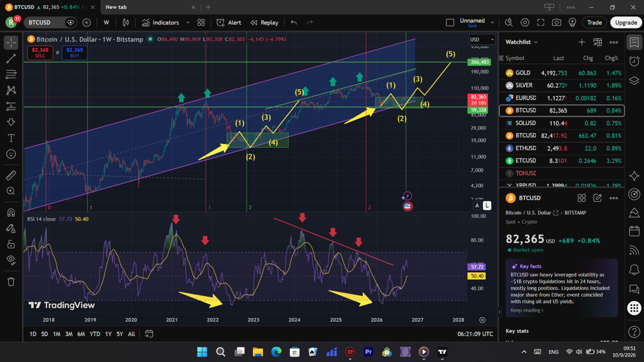Click the blue BUY price button

[x=74, y=53]
